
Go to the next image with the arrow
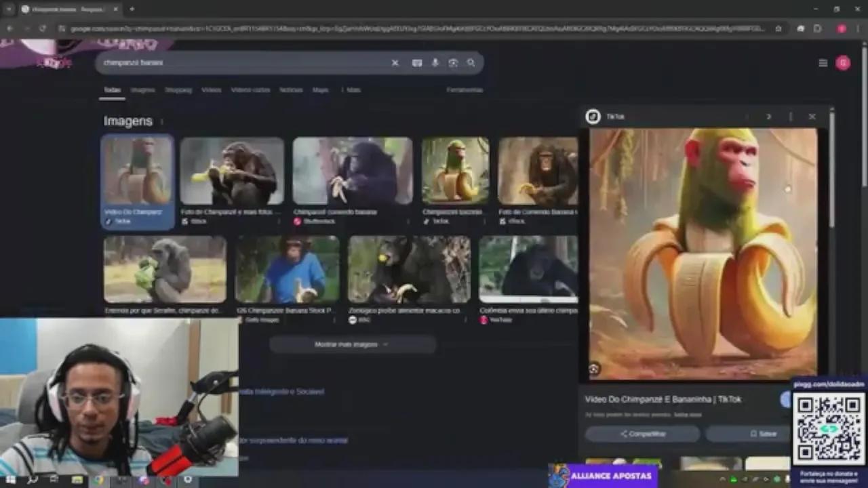pos(769,117)
